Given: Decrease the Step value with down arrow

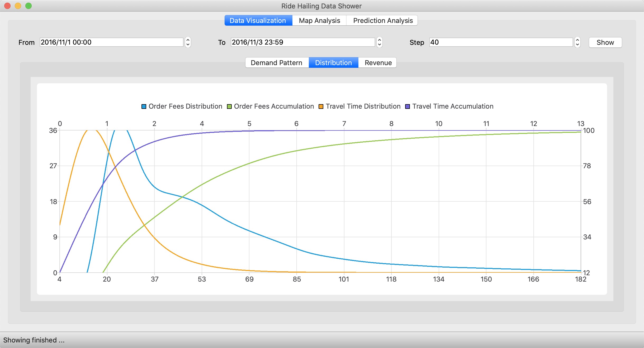Looking at the screenshot, I should (577, 45).
